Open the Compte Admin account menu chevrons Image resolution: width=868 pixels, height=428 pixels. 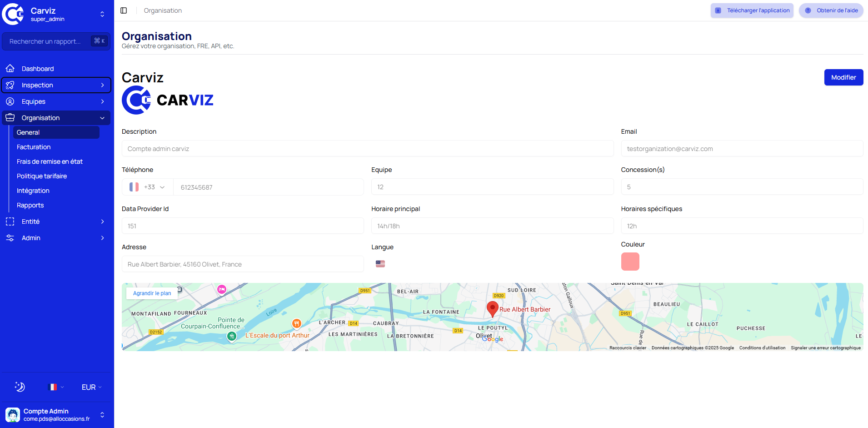102,415
